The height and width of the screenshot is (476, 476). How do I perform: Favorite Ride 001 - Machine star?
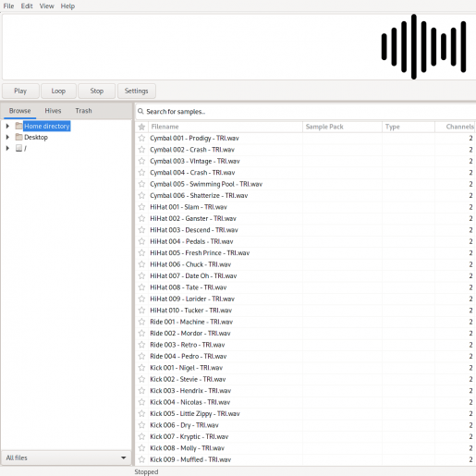[141, 322]
